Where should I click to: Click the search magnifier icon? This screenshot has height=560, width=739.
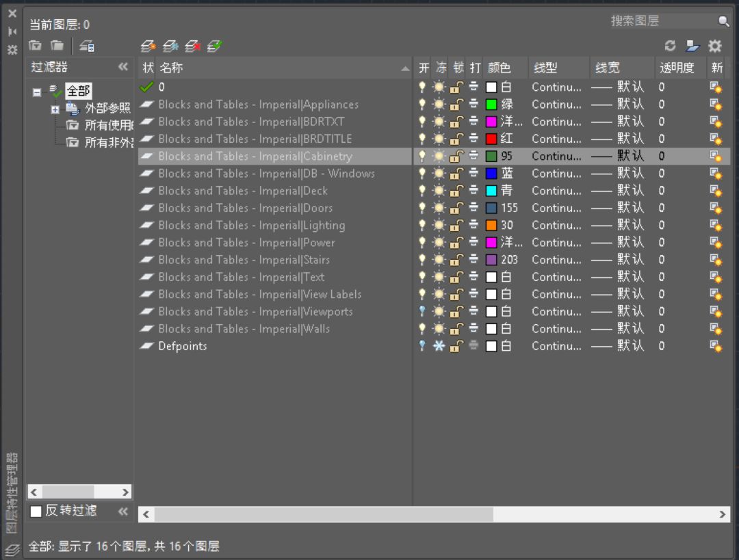(723, 21)
